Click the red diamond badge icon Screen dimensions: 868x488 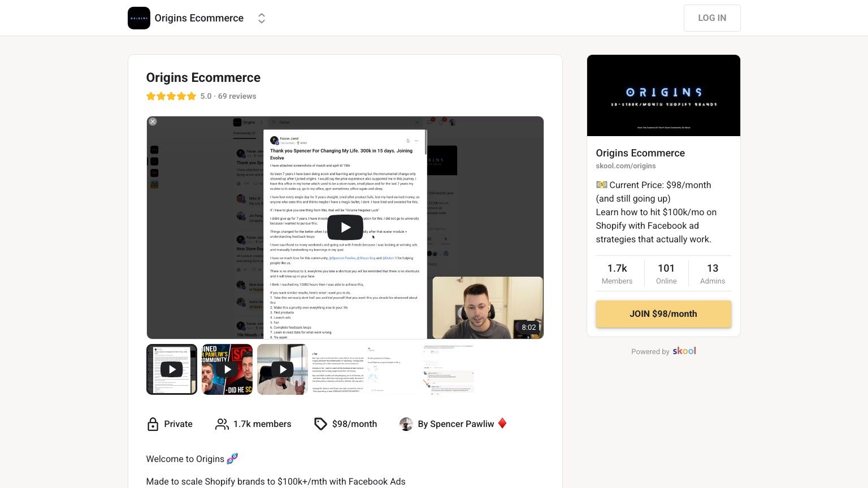502,423
